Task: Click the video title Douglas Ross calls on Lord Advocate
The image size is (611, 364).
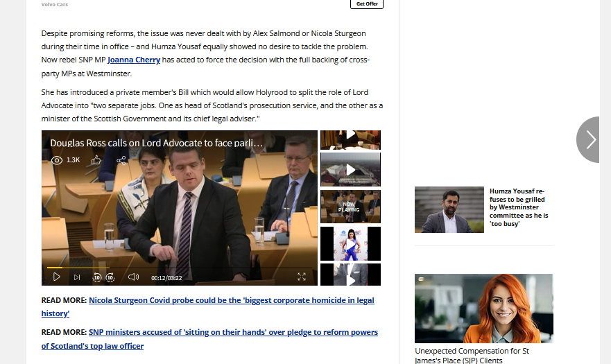Action: (x=156, y=143)
